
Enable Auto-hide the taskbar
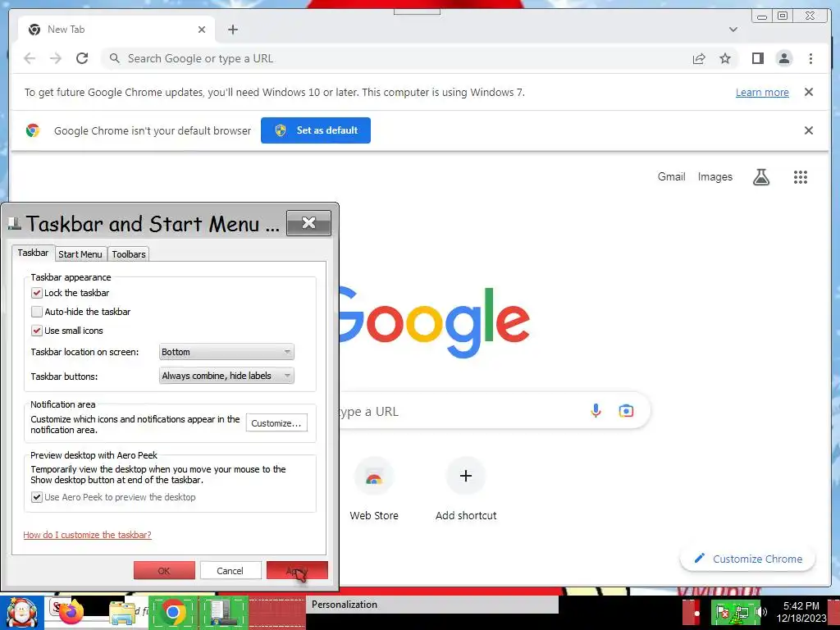[36, 312]
